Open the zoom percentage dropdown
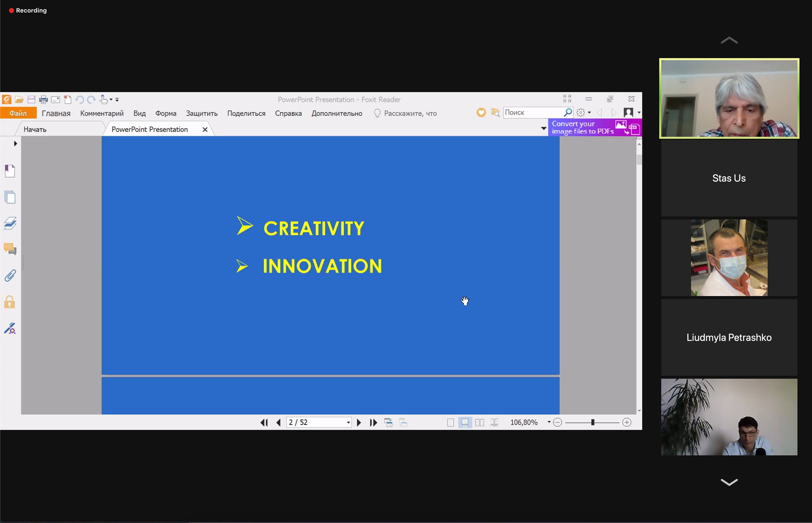 point(549,422)
